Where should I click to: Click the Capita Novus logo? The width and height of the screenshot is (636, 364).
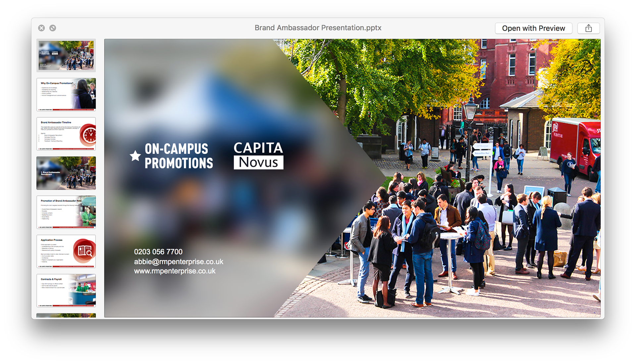pos(258,156)
